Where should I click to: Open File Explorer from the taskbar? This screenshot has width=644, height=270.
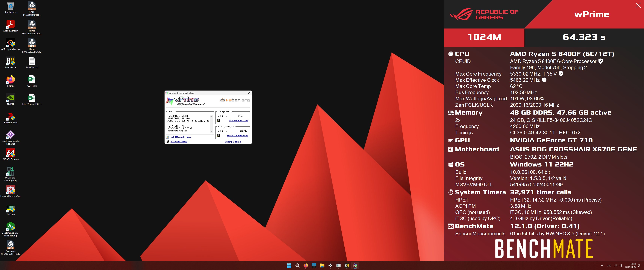point(322,265)
